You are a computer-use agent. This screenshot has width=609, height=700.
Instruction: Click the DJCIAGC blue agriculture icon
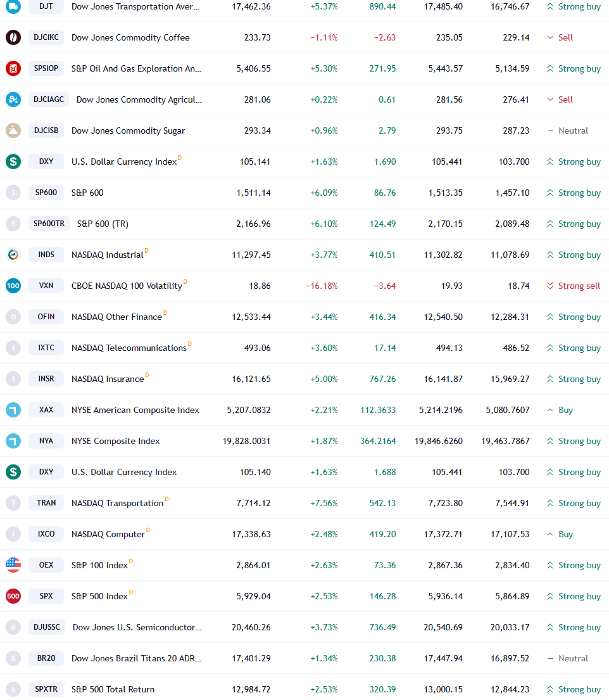[x=13, y=99]
